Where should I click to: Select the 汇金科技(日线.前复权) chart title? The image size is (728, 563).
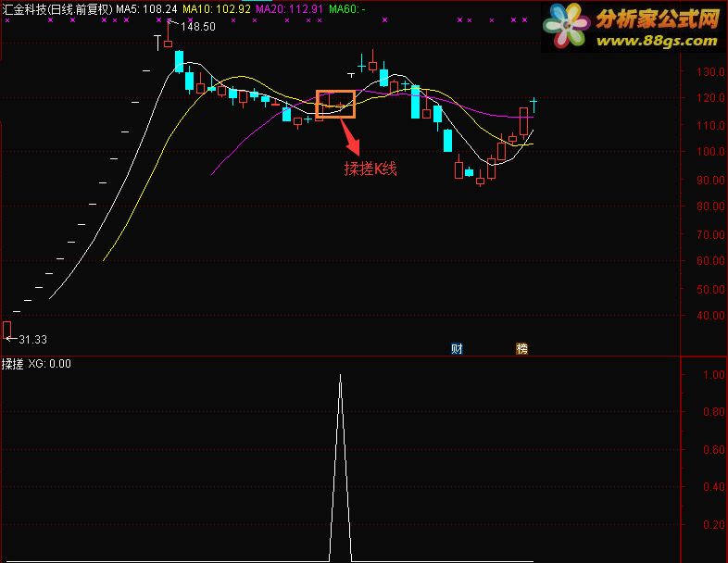[x=57, y=9]
